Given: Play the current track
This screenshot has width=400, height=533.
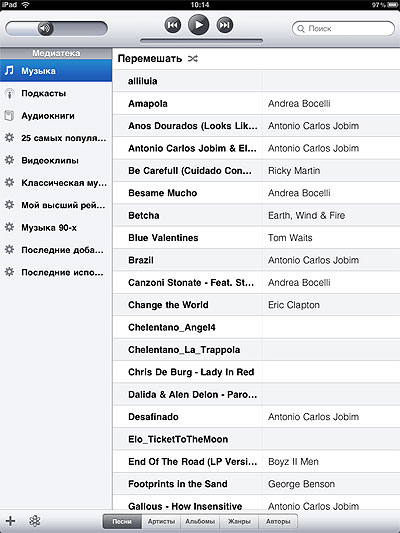Looking at the screenshot, I should [x=198, y=25].
